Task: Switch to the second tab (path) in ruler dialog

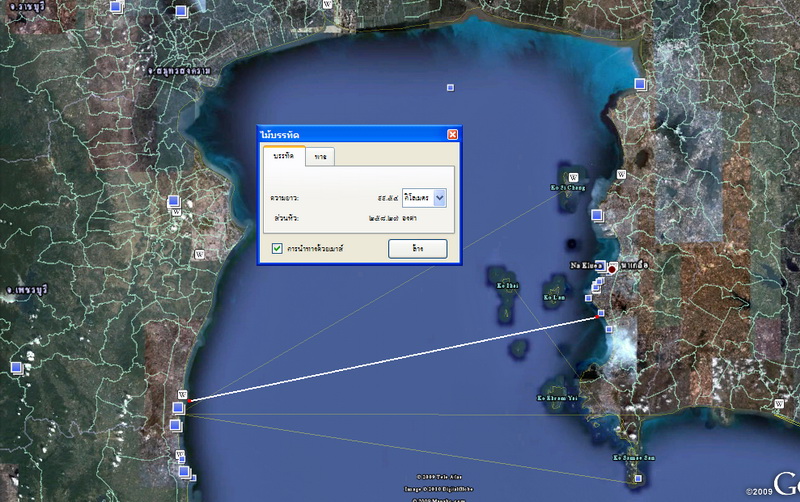Action: pos(320,157)
